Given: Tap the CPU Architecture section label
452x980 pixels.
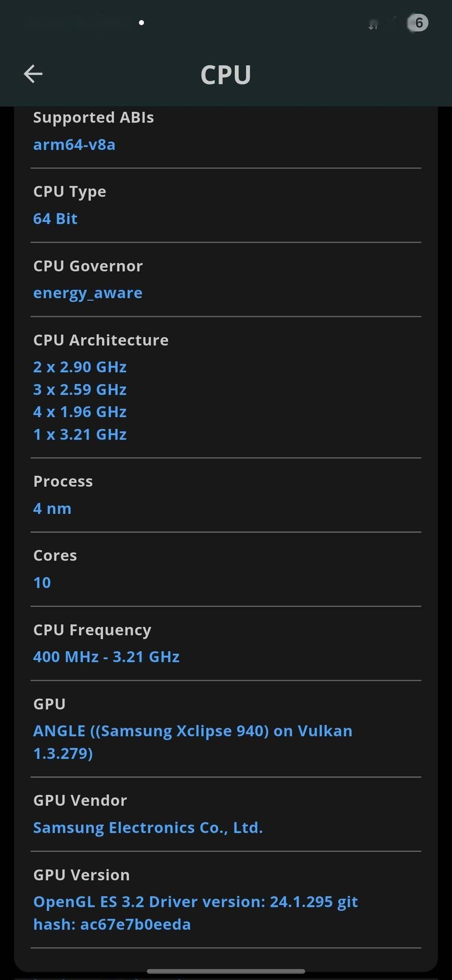Looking at the screenshot, I should coord(101,340).
